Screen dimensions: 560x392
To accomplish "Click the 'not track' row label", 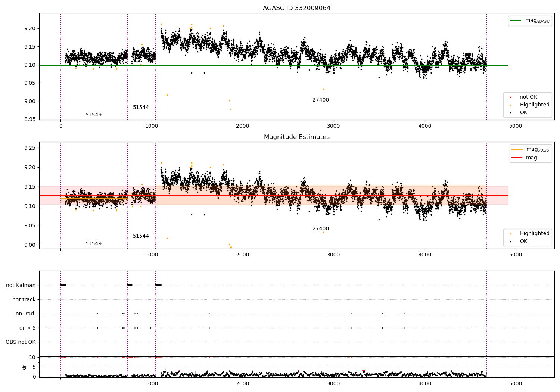I will coord(24,299).
